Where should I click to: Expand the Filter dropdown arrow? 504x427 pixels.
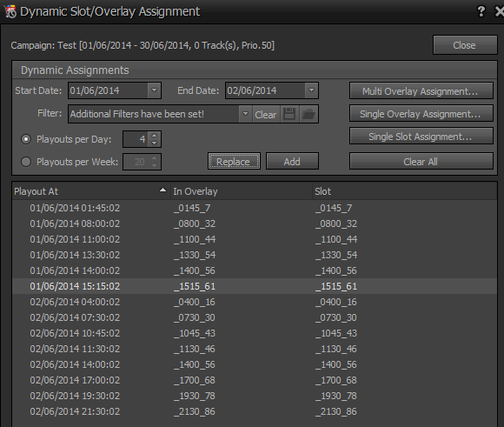pos(245,114)
